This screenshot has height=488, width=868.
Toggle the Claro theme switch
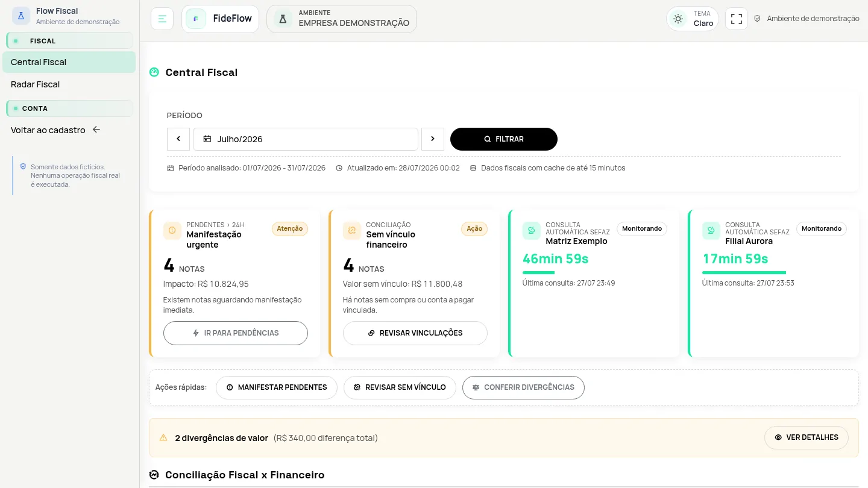point(692,19)
